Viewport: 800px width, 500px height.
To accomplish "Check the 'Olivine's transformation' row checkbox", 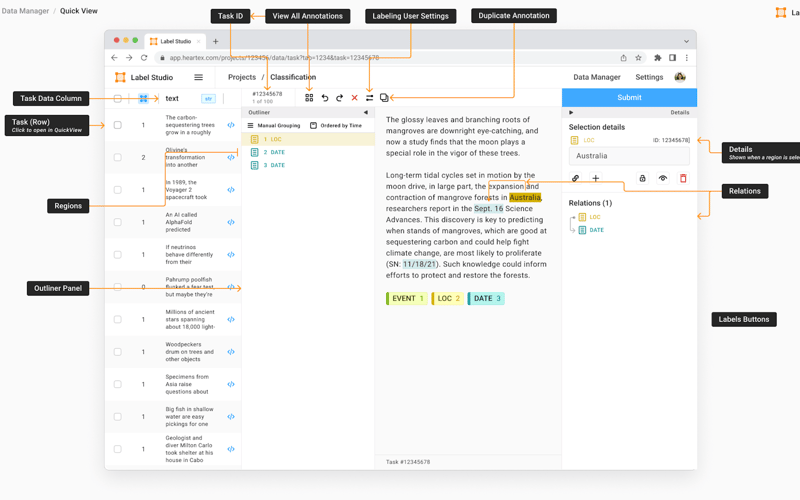I will 117,157.
